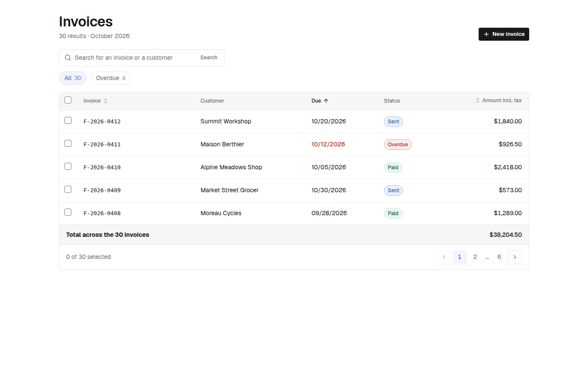
Task: Click the Search button in search box
Action: pyautogui.click(x=209, y=58)
